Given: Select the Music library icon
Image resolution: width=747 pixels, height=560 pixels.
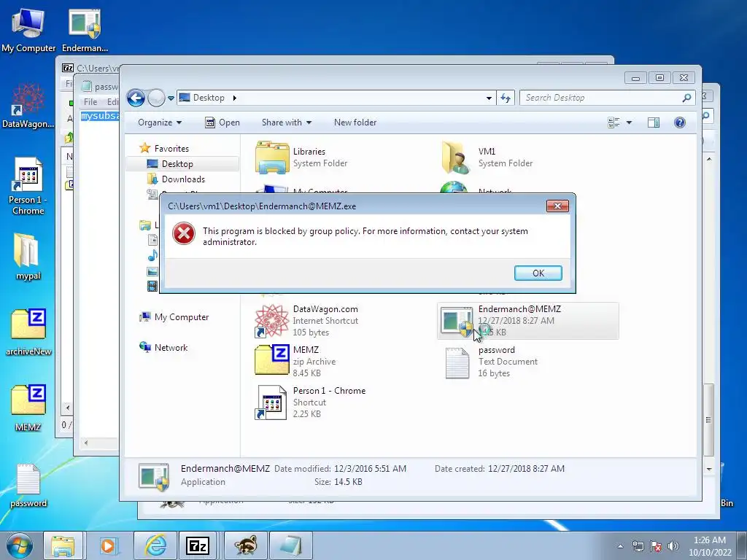Looking at the screenshot, I should pos(152,256).
